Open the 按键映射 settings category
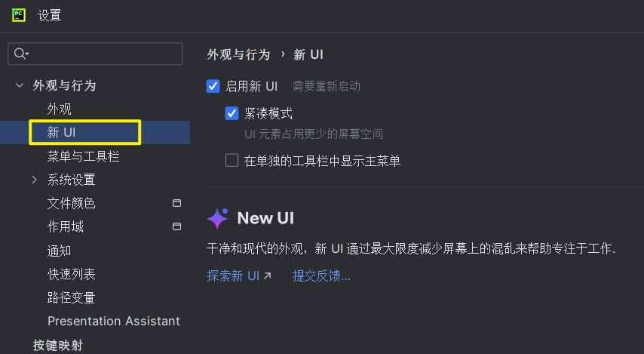The image size is (644, 354). pyautogui.click(x=58, y=345)
